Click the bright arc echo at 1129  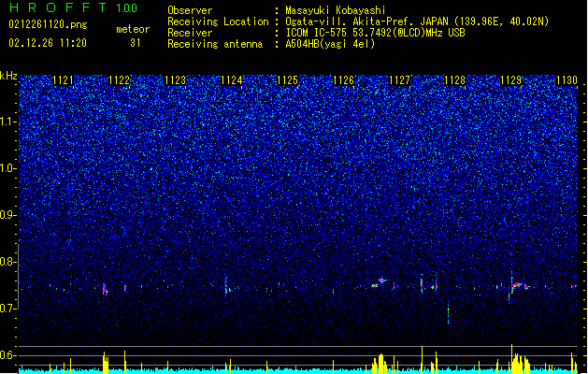point(519,286)
